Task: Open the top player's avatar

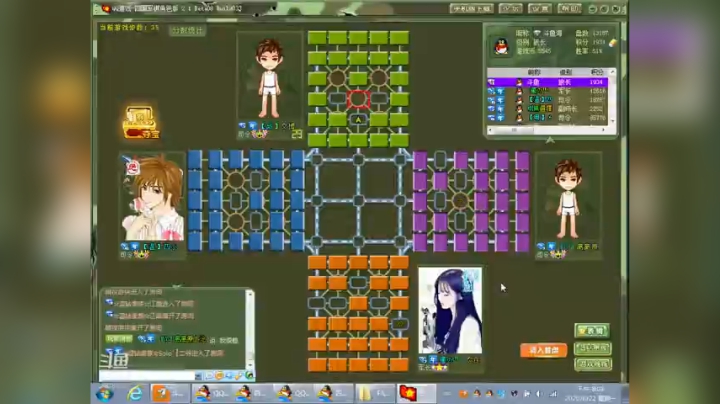Action: pyautogui.click(x=270, y=76)
